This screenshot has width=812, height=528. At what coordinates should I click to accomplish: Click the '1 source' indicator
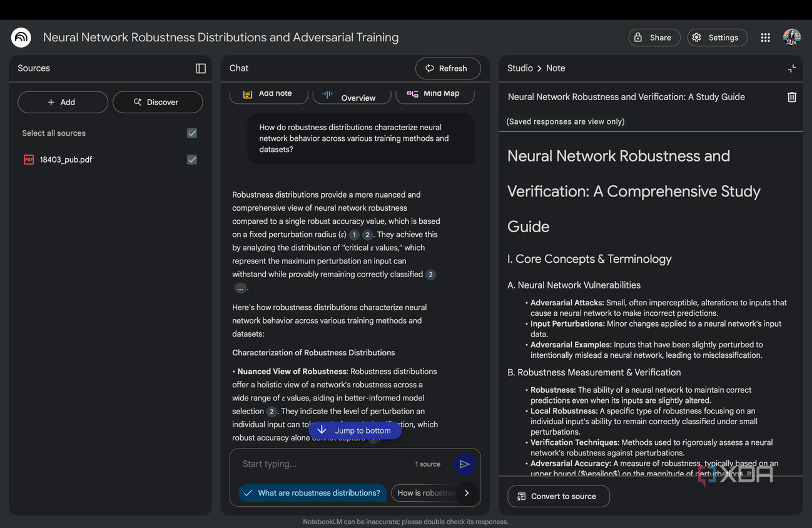pos(428,464)
